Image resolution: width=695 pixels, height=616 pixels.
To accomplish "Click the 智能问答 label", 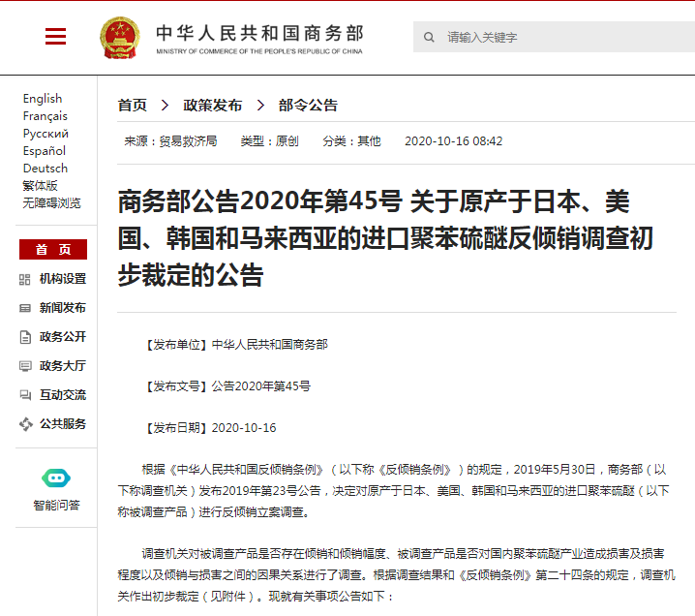I will pyautogui.click(x=56, y=506).
